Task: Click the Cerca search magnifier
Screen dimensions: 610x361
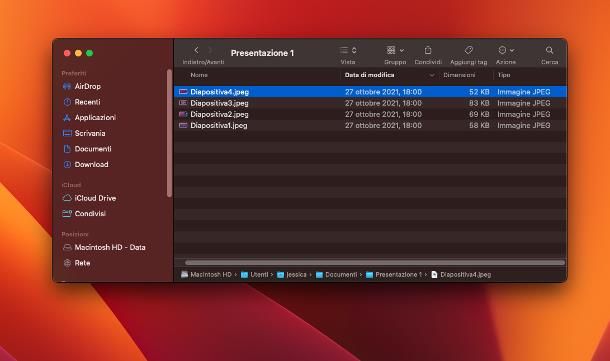Action: 549,50
